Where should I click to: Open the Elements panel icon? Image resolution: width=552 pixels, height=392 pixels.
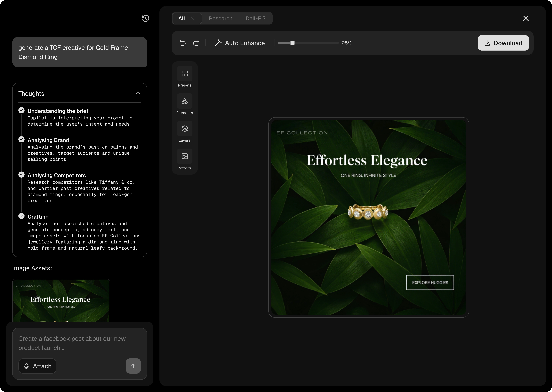[185, 101]
